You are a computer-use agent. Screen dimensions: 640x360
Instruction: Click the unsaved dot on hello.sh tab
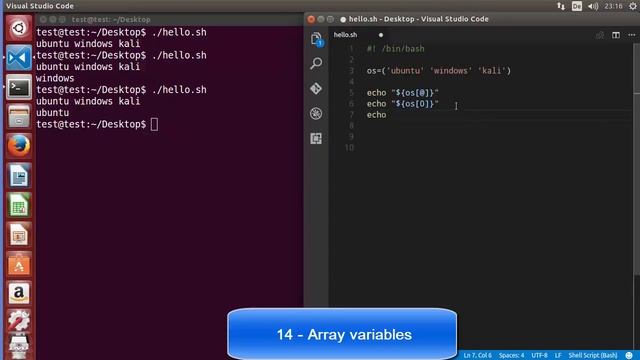click(x=381, y=35)
